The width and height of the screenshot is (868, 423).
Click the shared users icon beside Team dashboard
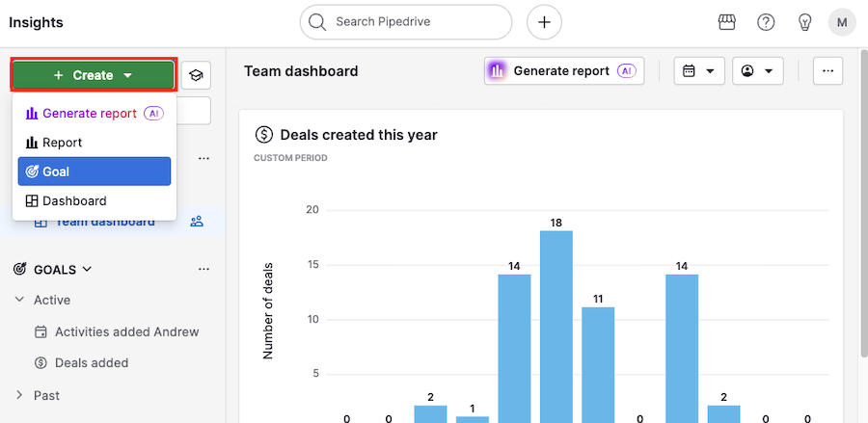(x=197, y=222)
